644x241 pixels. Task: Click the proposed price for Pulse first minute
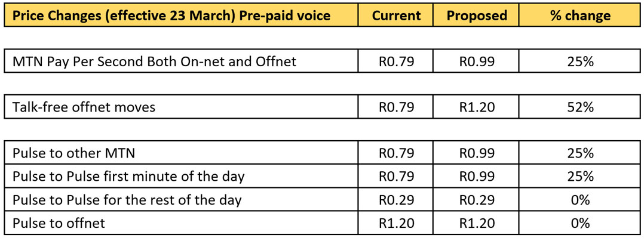[x=476, y=177]
